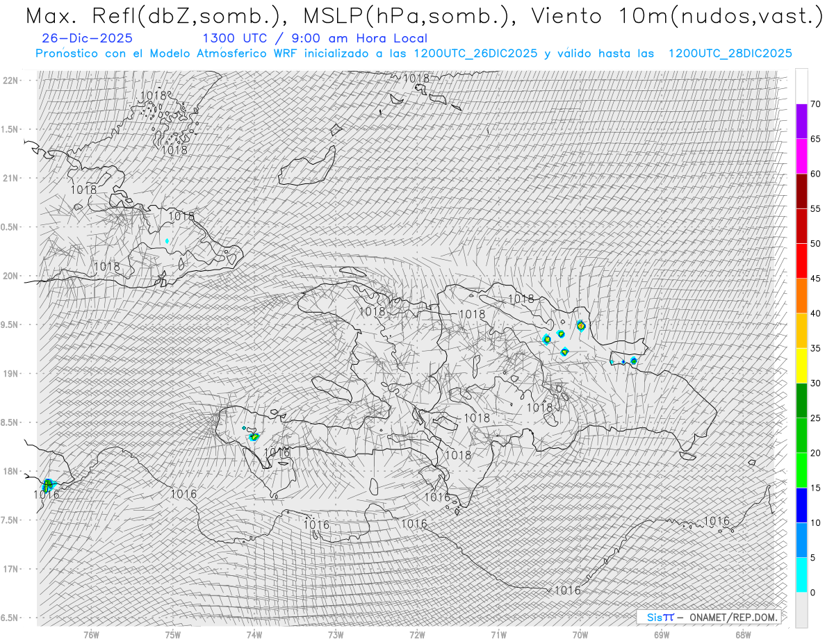Select the dark red 50–55 dBZ segment
The height and width of the screenshot is (644, 834).
[801, 226]
